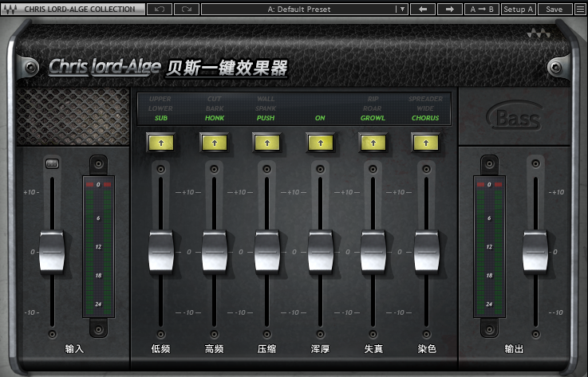
Task: Grab the 压缩 compress fader handle
Action: [267, 251]
